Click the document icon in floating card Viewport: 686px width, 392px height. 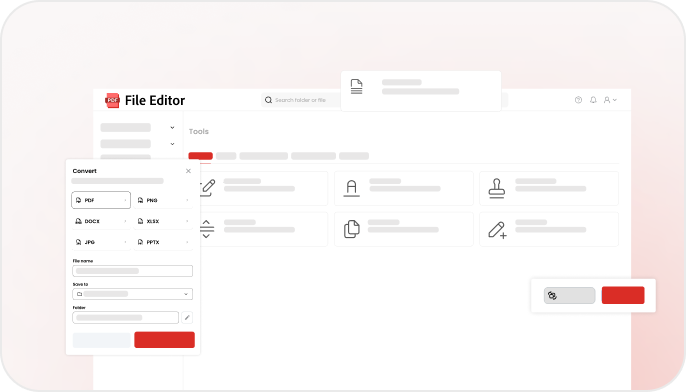[357, 87]
